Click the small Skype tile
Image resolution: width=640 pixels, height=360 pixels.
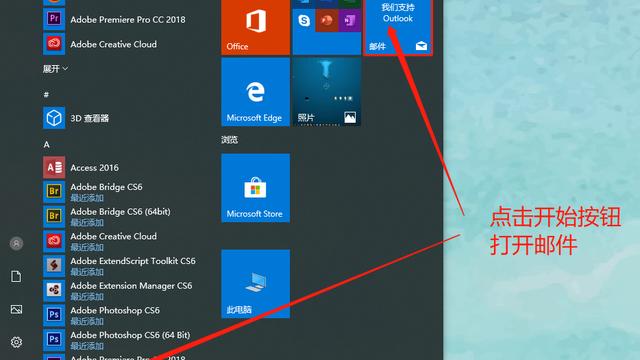click(304, 20)
